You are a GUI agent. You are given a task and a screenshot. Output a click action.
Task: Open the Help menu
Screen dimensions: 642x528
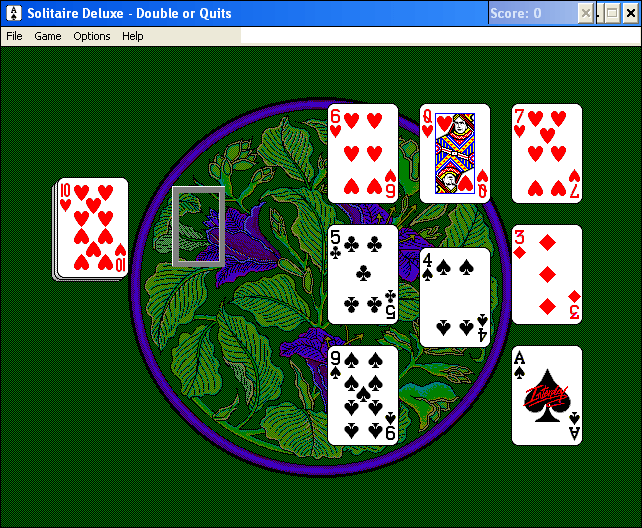coord(133,36)
